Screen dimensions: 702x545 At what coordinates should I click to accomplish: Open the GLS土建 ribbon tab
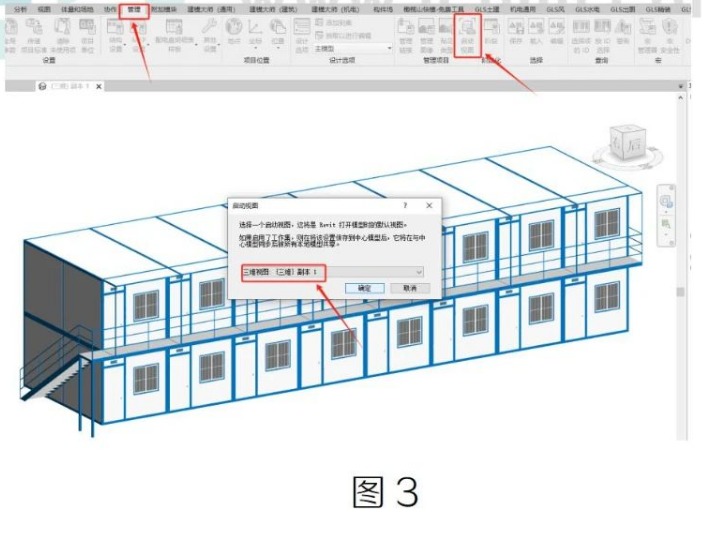[487, 9]
